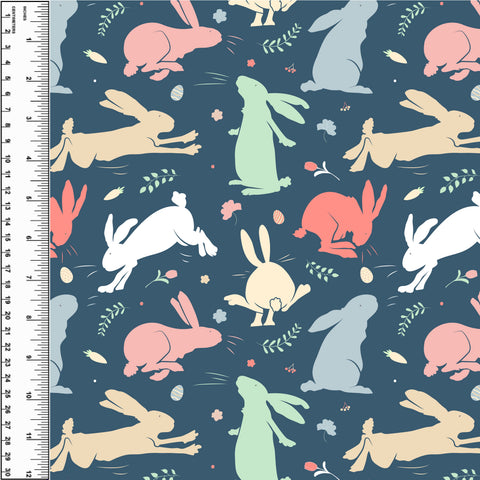
Task: Select the 8 inch number on ruler
Action: point(29,318)
